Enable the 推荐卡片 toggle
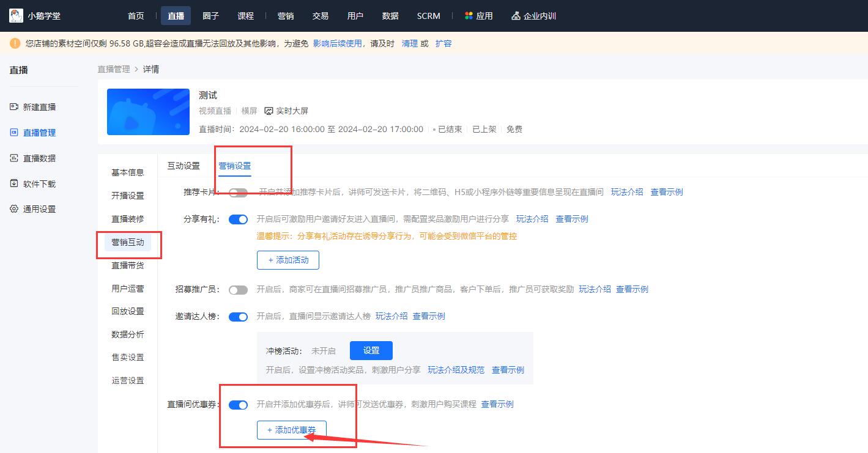 pyautogui.click(x=238, y=193)
